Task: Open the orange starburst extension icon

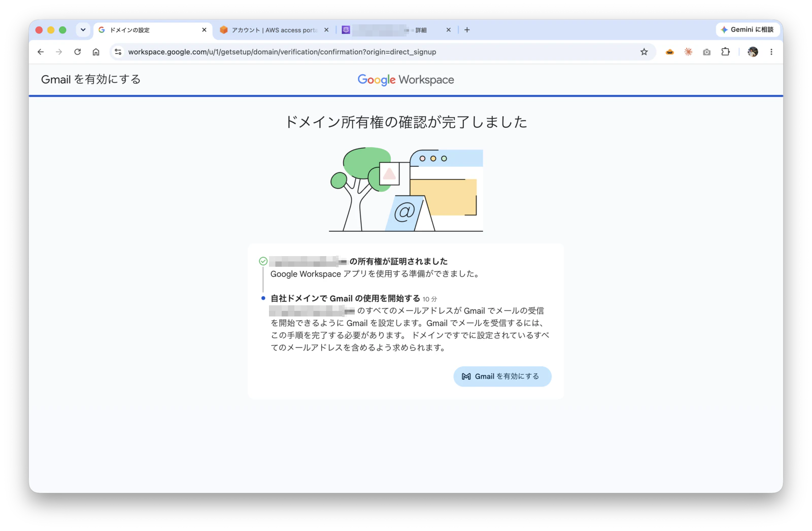Action: pyautogui.click(x=688, y=52)
